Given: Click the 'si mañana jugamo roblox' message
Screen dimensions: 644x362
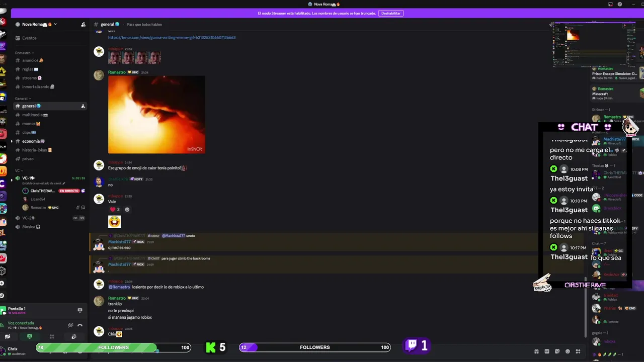Looking at the screenshot, I should click(x=130, y=317).
